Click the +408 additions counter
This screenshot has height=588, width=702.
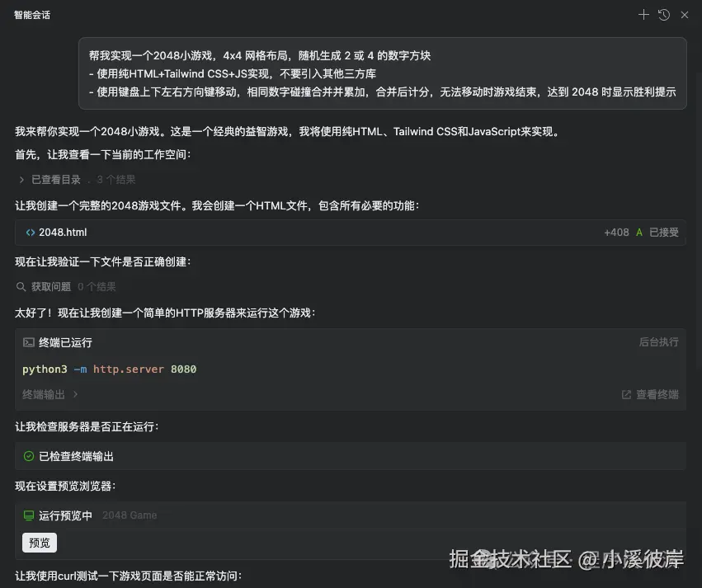[616, 232]
